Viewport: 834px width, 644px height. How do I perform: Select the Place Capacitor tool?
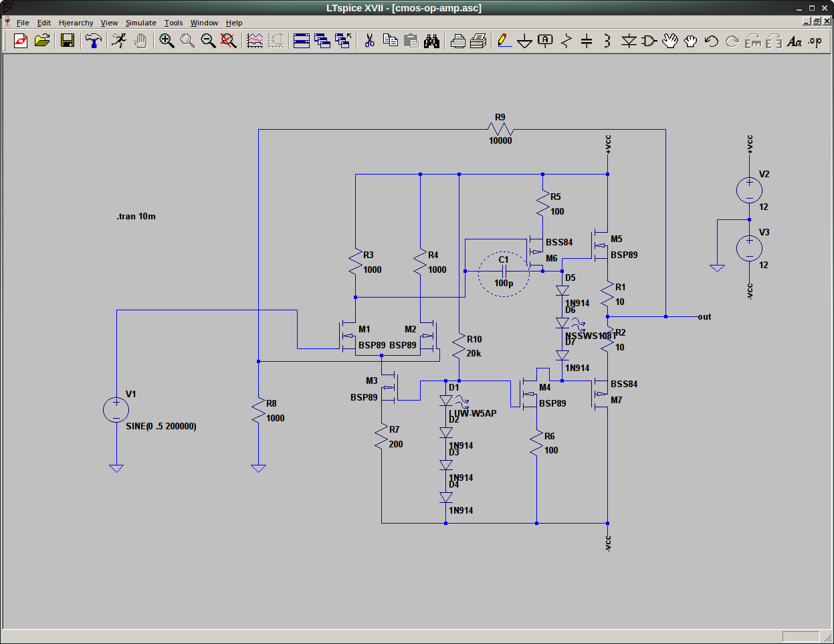point(587,41)
